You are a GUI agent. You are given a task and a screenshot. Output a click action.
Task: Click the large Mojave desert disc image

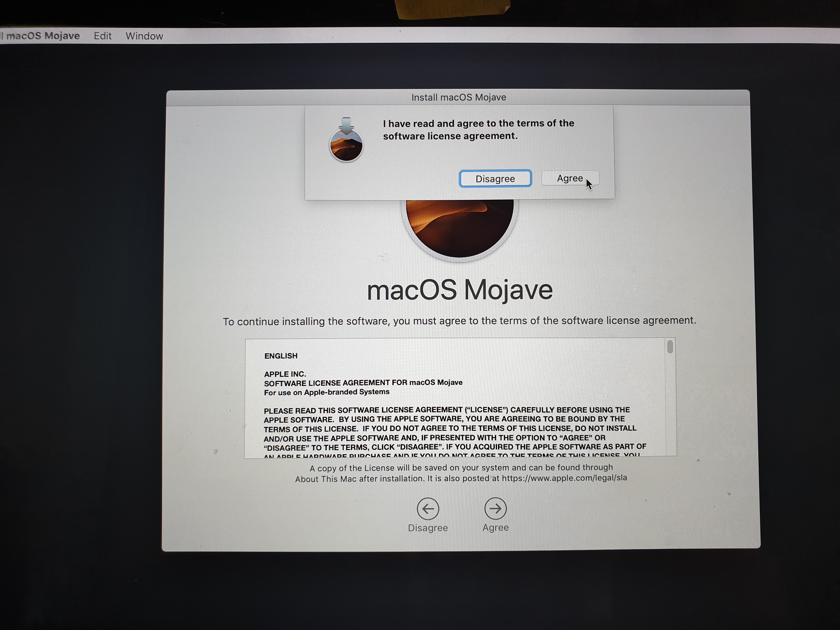tap(460, 230)
